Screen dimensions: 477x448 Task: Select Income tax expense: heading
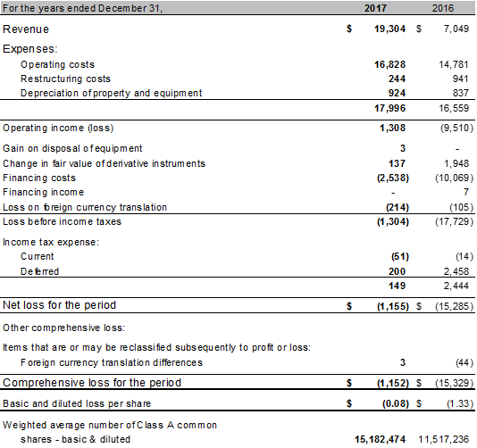51,242
